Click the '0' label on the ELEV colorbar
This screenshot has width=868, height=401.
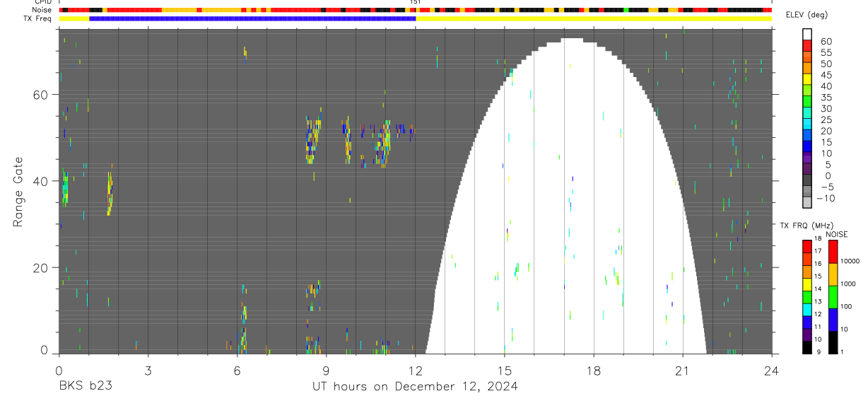[829, 175]
